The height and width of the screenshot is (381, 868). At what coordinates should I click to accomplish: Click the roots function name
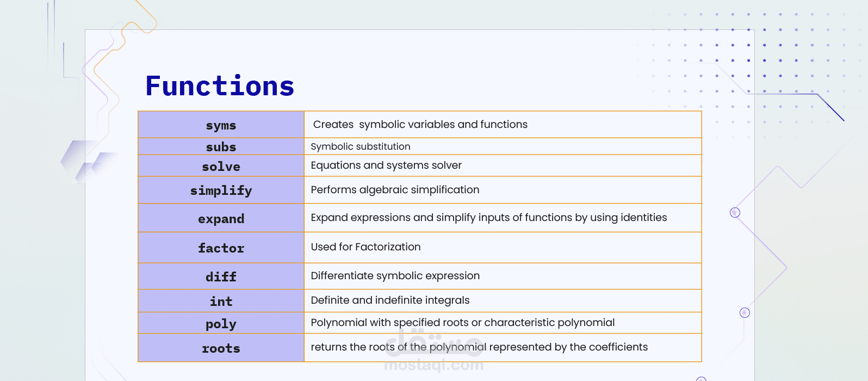pyautogui.click(x=221, y=348)
